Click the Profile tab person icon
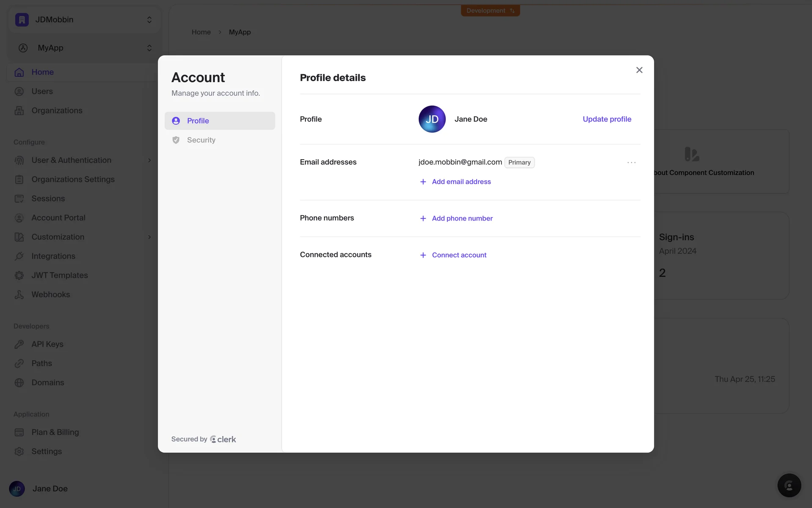The image size is (812, 508). click(176, 121)
